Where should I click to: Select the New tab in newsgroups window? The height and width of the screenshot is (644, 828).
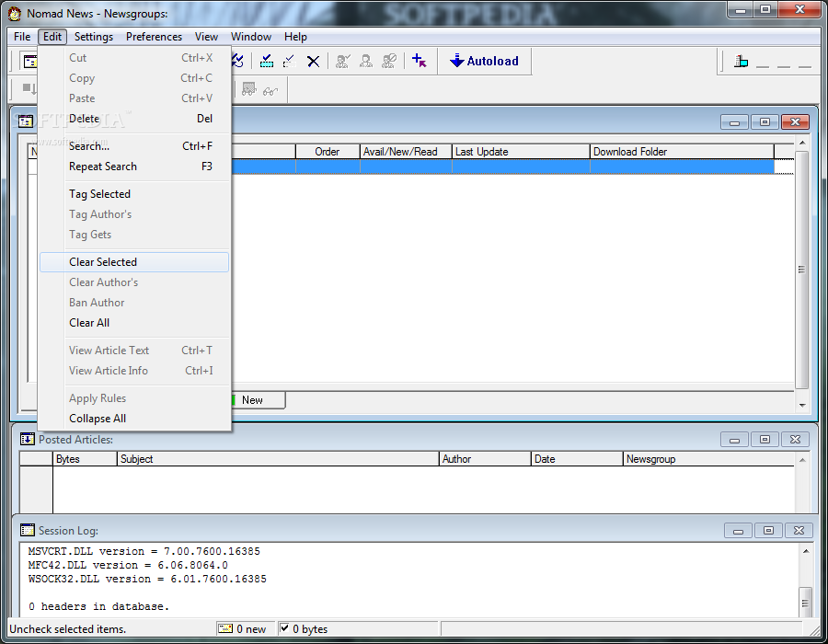tap(259, 400)
